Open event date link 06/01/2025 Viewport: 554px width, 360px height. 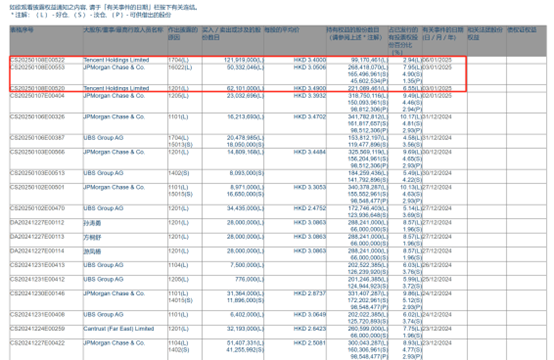click(437, 60)
